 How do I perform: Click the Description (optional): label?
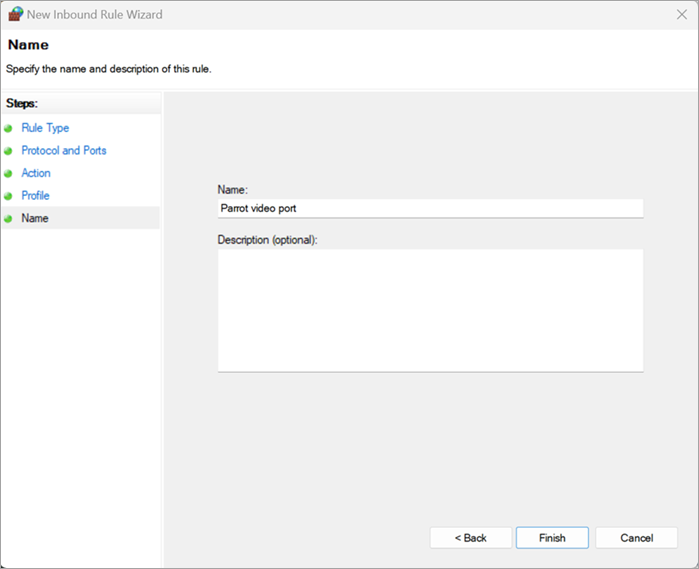tap(267, 240)
